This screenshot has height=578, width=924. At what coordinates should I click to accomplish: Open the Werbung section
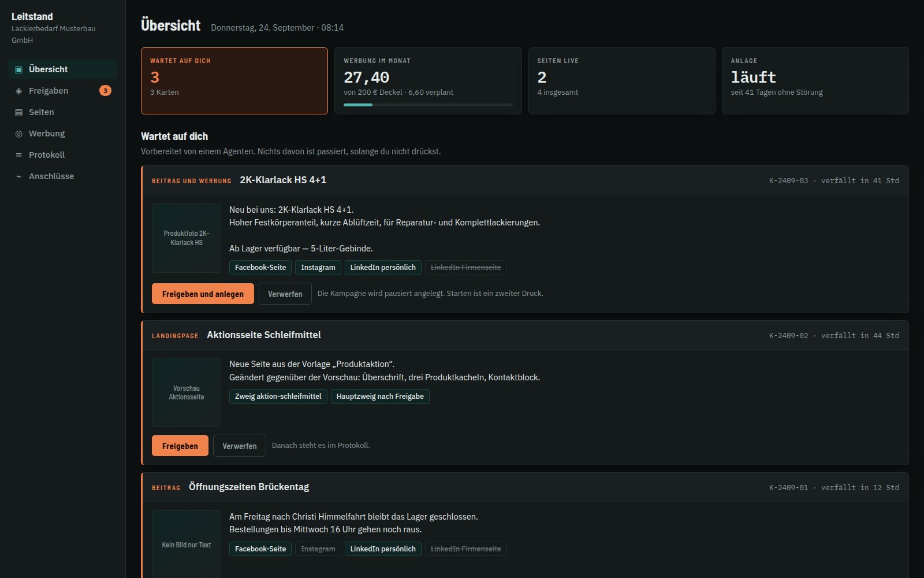(x=62, y=134)
